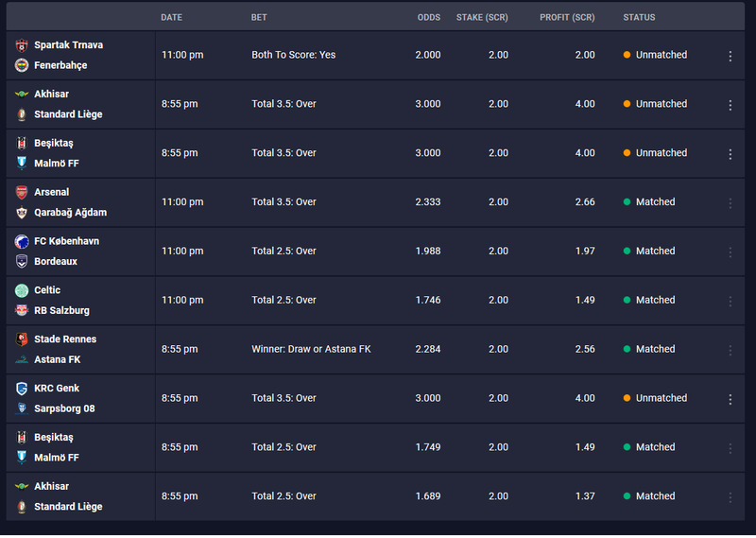The width and height of the screenshot is (756, 538).
Task: Click the profit value 2.56
Action: (585, 349)
